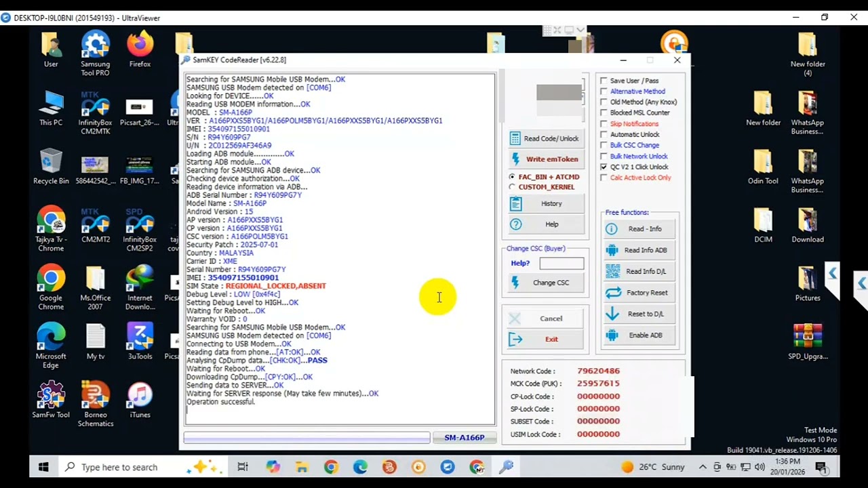Click the Help? link in Change CSC

[520, 263]
